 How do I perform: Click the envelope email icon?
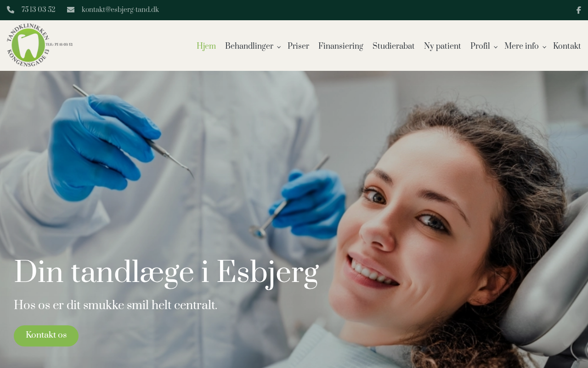71,10
